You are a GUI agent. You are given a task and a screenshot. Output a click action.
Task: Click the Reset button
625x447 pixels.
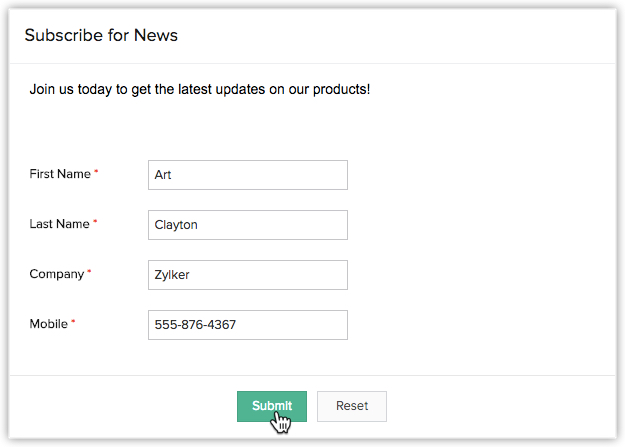coord(352,406)
